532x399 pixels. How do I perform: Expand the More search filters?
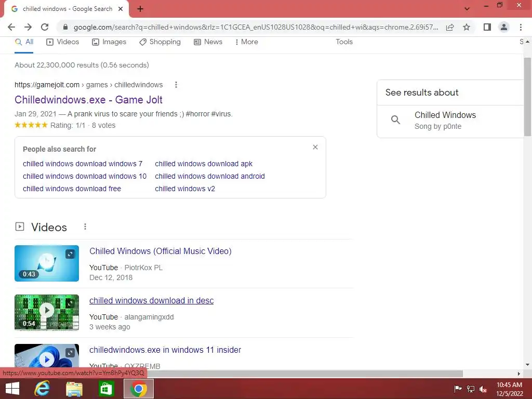247,42
